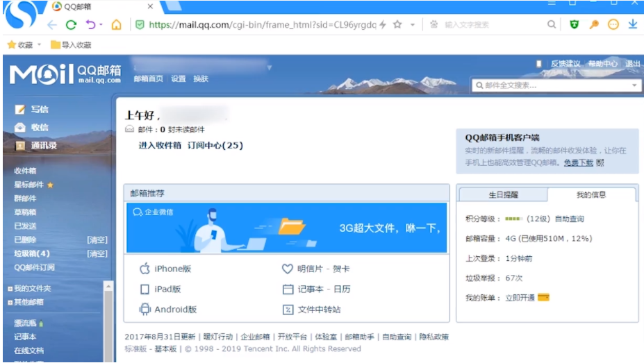This screenshot has height=363, width=644.
Task: Open the green shield extension icon
Action: tap(574, 24)
